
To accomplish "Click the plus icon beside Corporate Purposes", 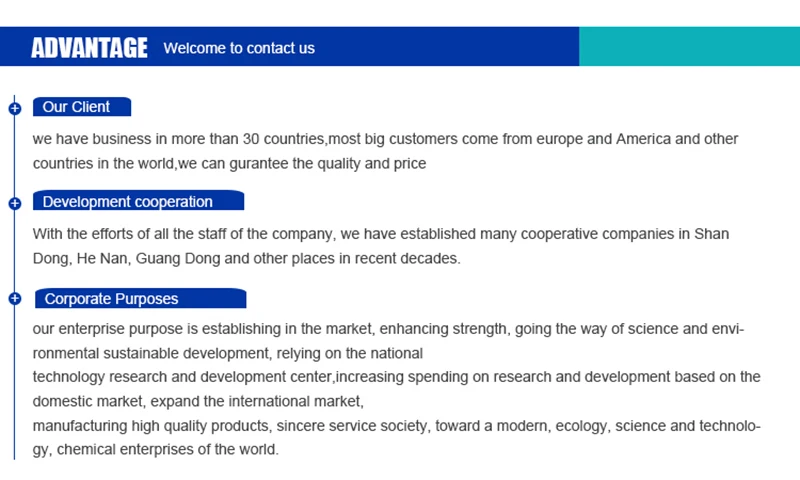I will click(14, 299).
